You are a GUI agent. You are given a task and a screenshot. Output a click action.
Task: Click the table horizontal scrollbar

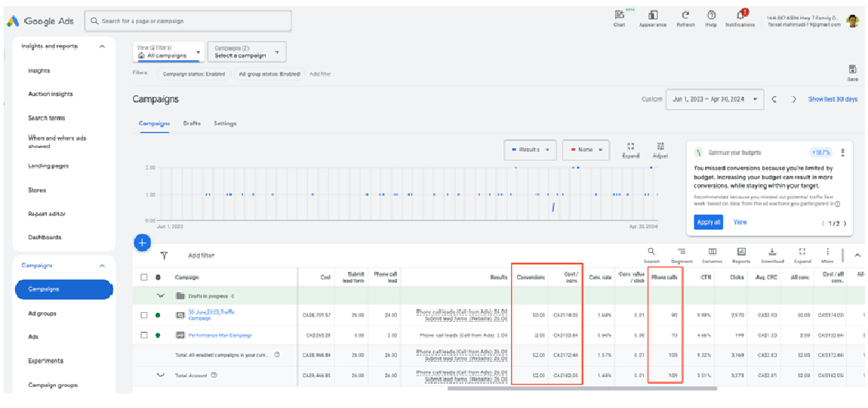(582, 388)
